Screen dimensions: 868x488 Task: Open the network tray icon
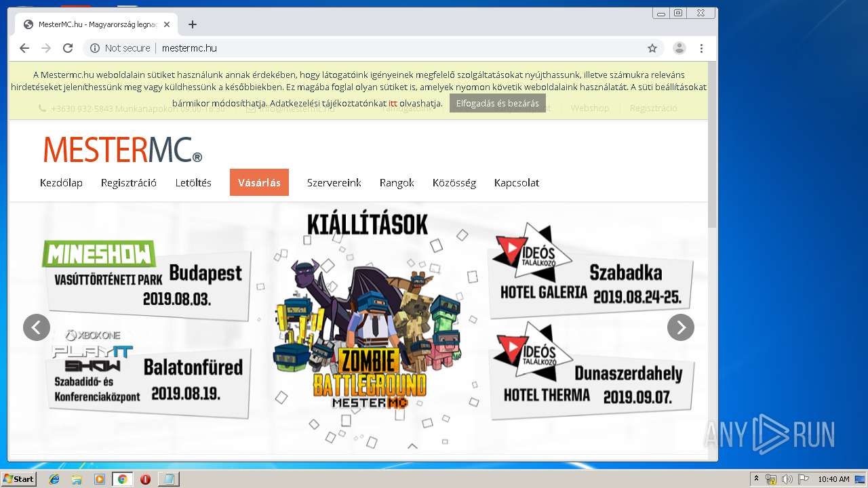click(x=771, y=479)
